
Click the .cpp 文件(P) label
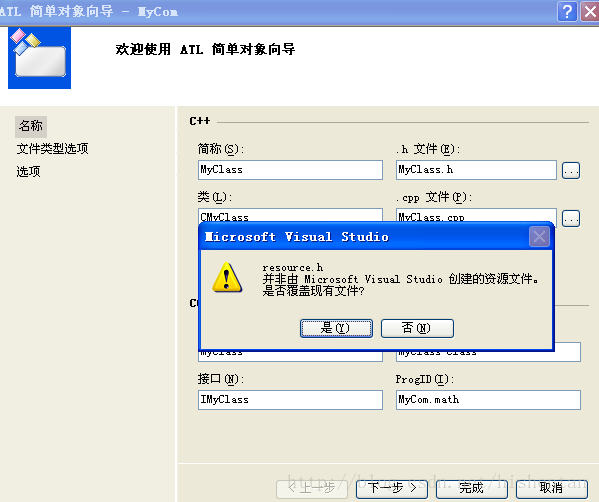434,197
